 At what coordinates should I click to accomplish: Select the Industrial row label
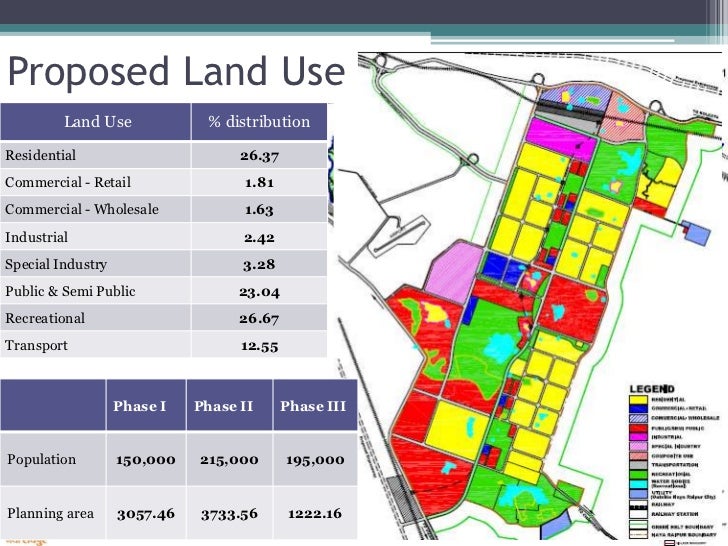pos(36,237)
